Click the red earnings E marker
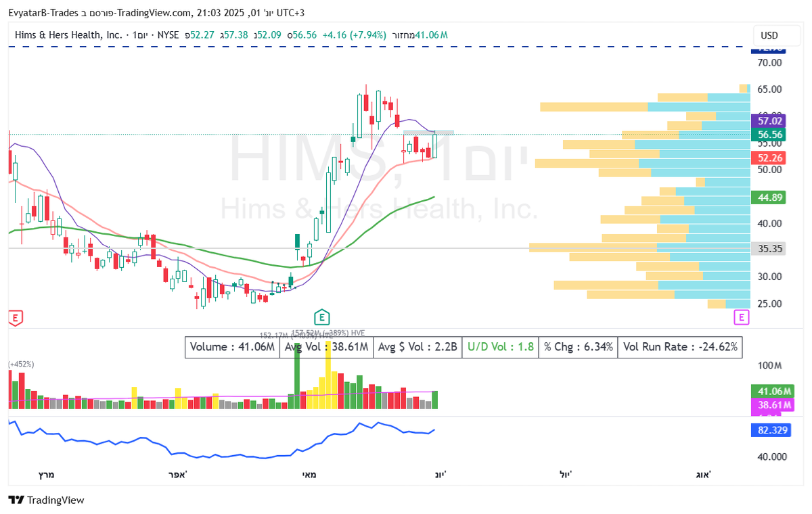812x514 pixels. [x=15, y=317]
